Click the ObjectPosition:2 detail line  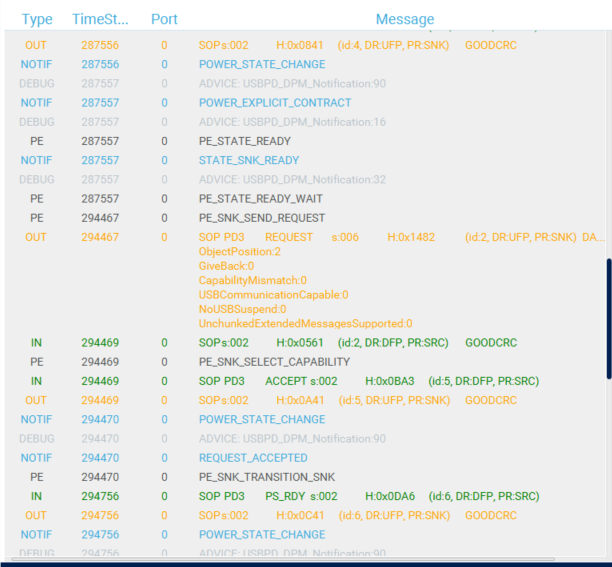tap(239, 252)
